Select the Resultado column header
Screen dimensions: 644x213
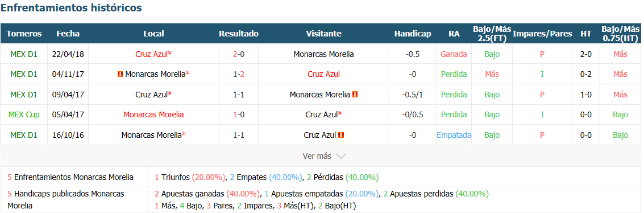coord(239,34)
